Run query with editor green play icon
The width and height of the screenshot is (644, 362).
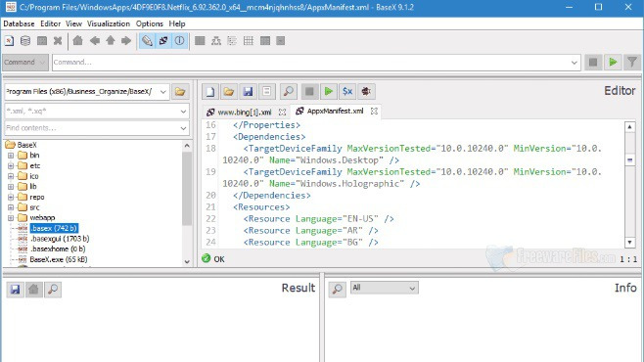[x=329, y=92]
